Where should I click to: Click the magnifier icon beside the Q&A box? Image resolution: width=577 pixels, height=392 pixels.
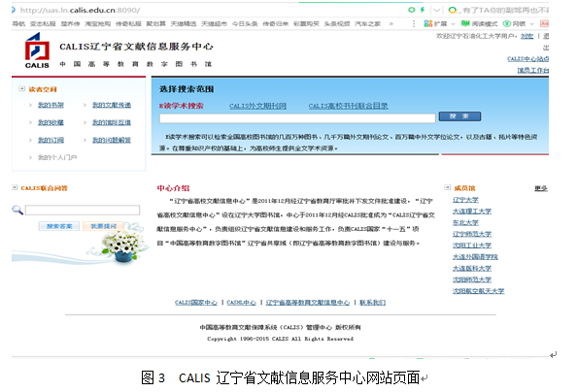(x=17, y=210)
